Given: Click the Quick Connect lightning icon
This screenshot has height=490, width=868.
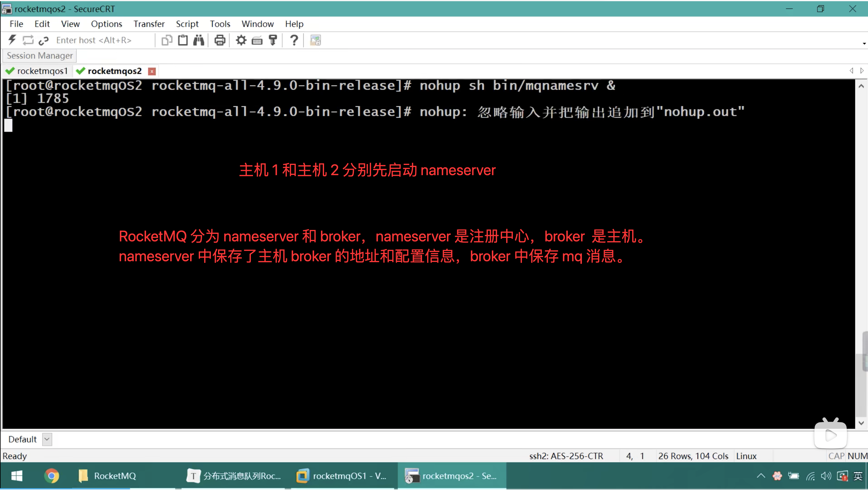Looking at the screenshot, I should point(12,40).
